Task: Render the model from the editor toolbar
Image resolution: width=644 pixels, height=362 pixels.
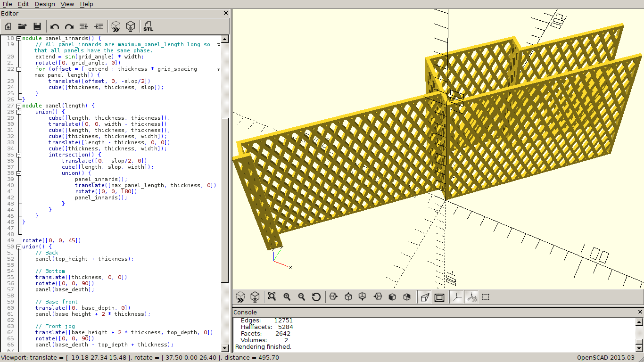Action: click(131, 26)
